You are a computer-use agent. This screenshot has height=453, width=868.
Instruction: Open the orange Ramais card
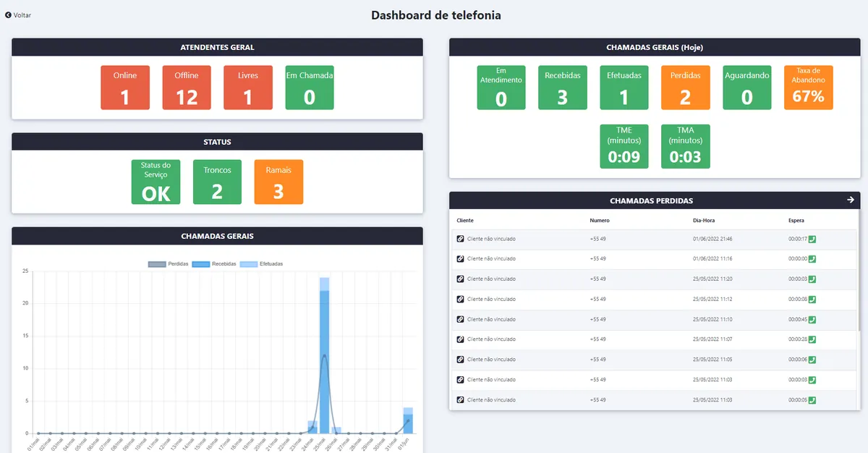click(x=278, y=182)
